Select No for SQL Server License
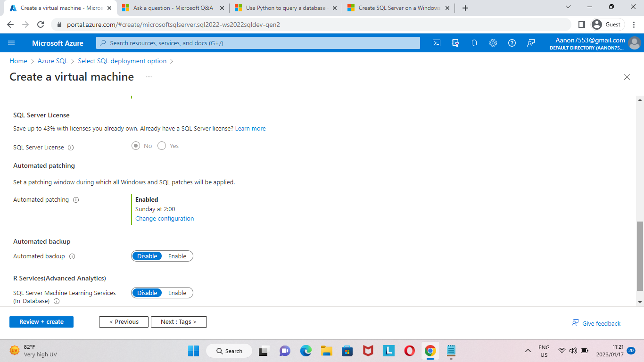The height and width of the screenshot is (362, 644). point(136,146)
